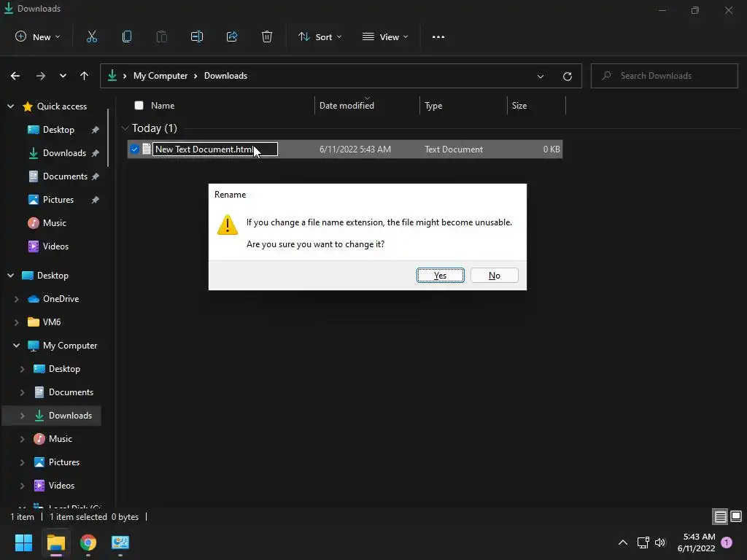Click the Paste clipboard icon
This screenshot has width=747, height=560.
pos(161,36)
